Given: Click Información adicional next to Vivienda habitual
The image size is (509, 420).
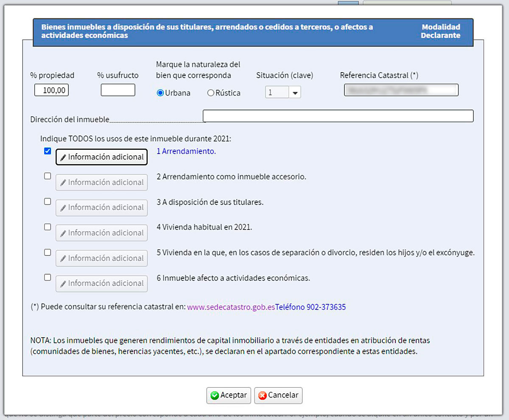Looking at the screenshot, I should (x=102, y=233).
